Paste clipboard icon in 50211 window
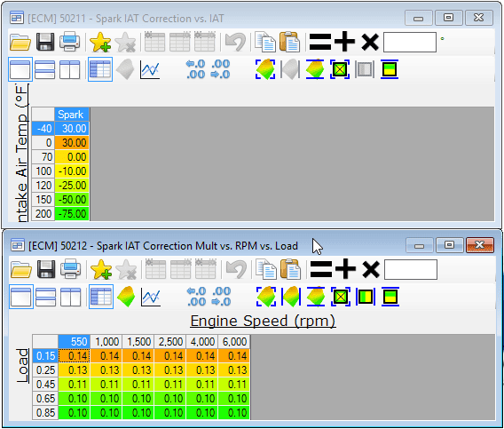 pos(289,42)
